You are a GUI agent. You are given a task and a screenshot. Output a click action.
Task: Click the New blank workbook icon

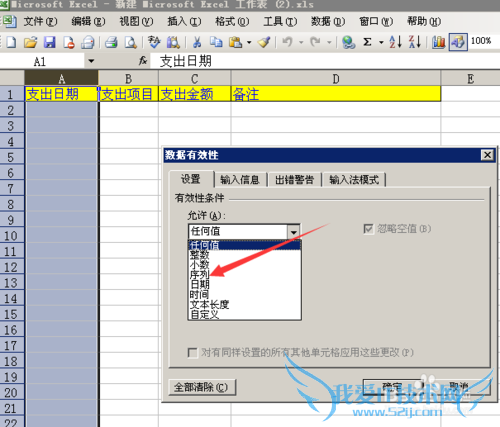click(11, 42)
